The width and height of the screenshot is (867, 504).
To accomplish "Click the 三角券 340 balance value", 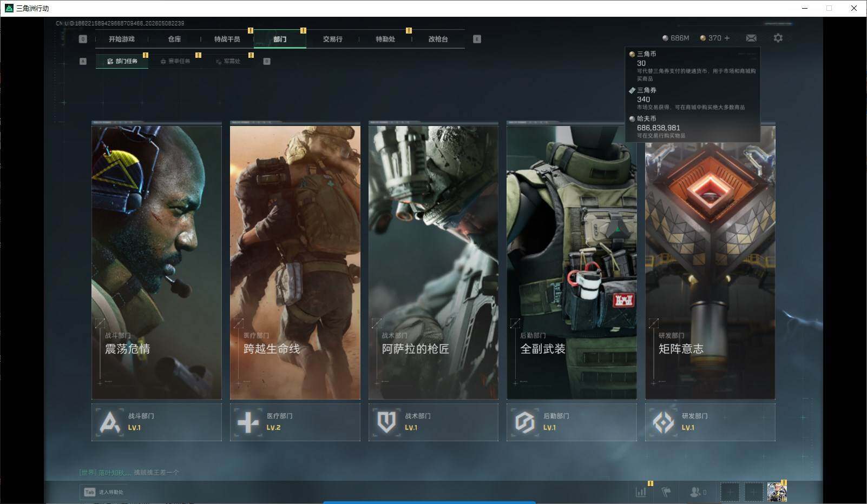I will [x=643, y=100].
